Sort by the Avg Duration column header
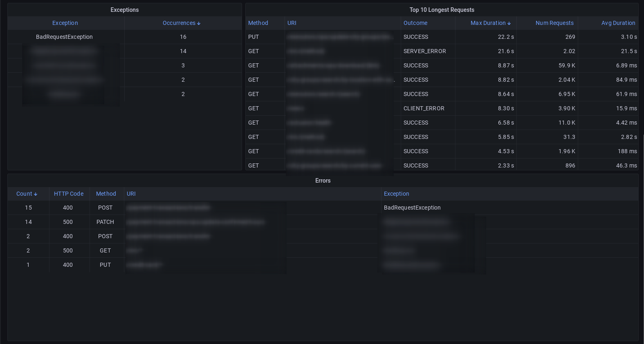This screenshot has width=644, height=344. coord(618,23)
